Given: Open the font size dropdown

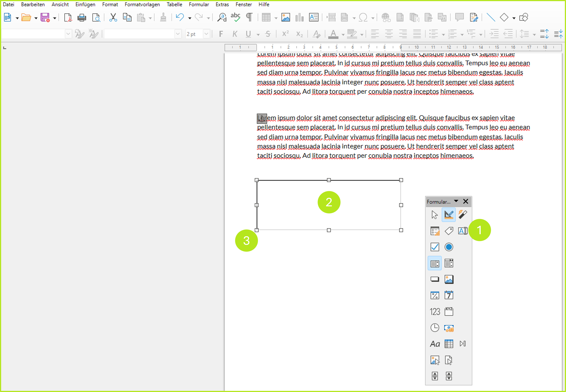Looking at the screenshot, I should 206,34.
